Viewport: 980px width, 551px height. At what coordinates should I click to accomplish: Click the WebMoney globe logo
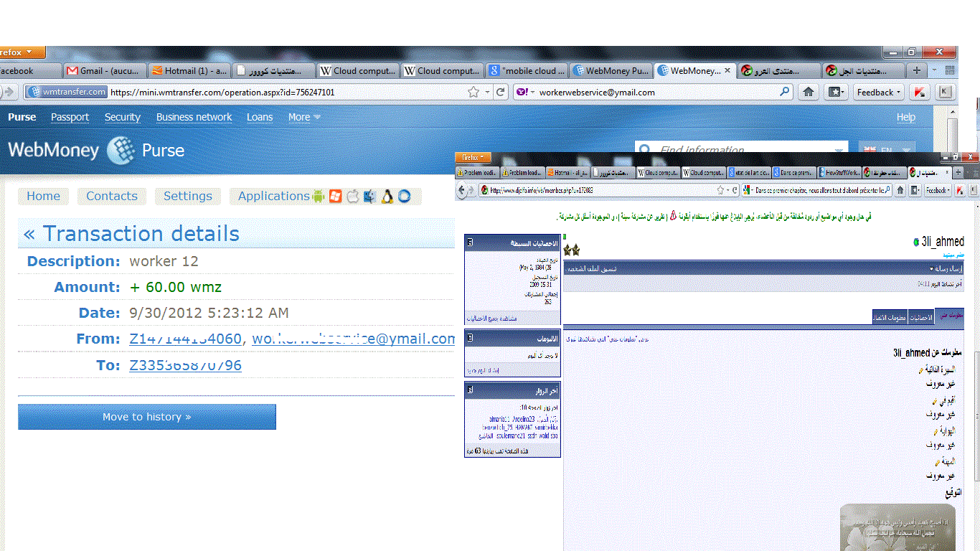pyautogui.click(x=121, y=151)
